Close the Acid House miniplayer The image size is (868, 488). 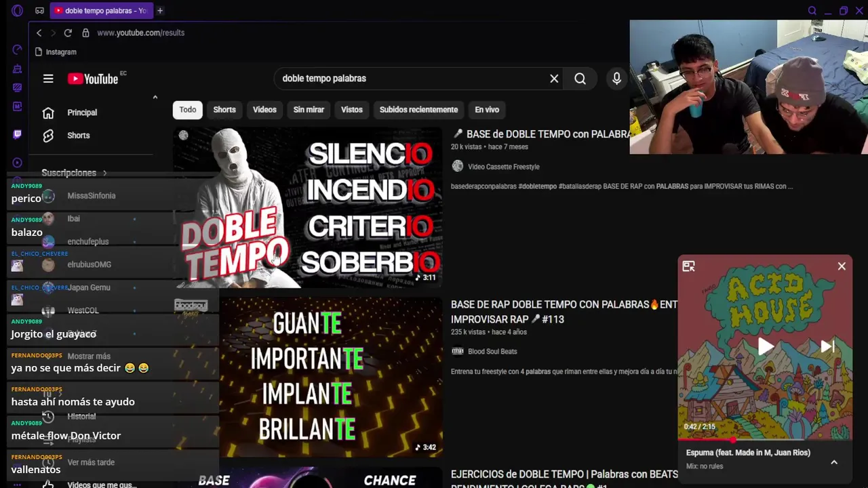(842, 266)
